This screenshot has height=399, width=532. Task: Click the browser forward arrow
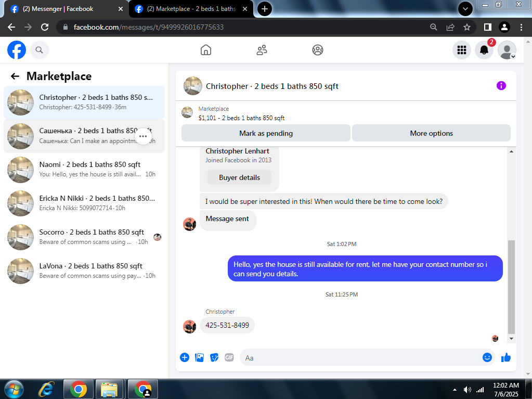(28, 27)
